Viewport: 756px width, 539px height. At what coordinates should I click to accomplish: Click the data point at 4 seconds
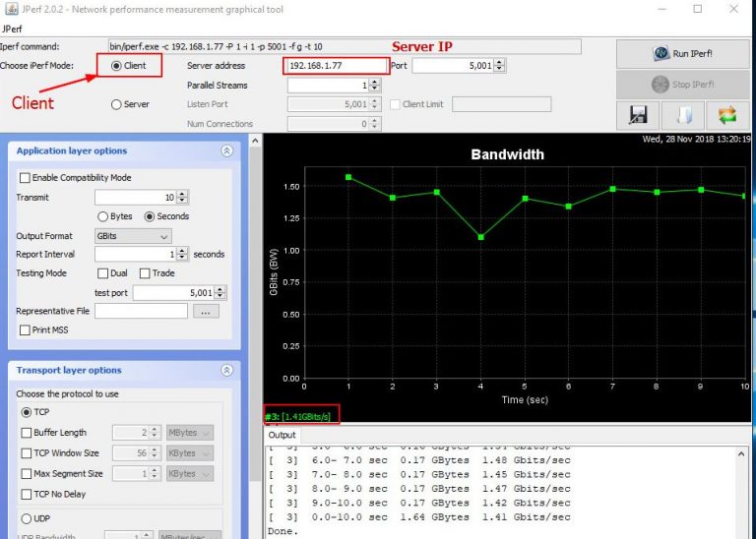(x=480, y=237)
